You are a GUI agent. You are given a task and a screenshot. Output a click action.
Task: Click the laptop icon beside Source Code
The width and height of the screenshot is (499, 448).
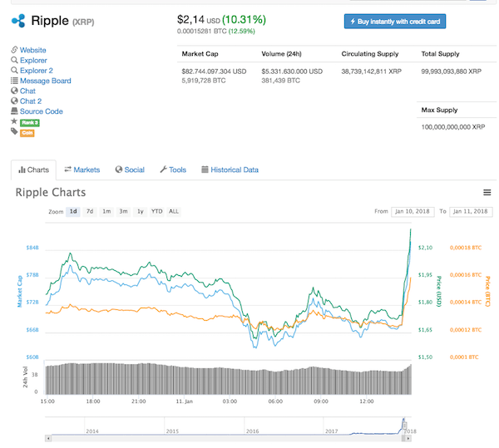(x=14, y=111)
